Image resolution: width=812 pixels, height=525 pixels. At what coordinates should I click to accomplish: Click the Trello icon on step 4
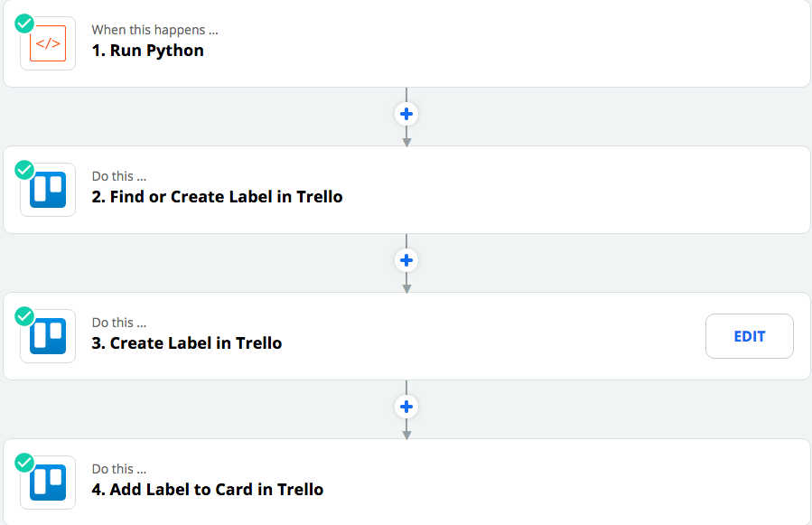tap(48, 483)
